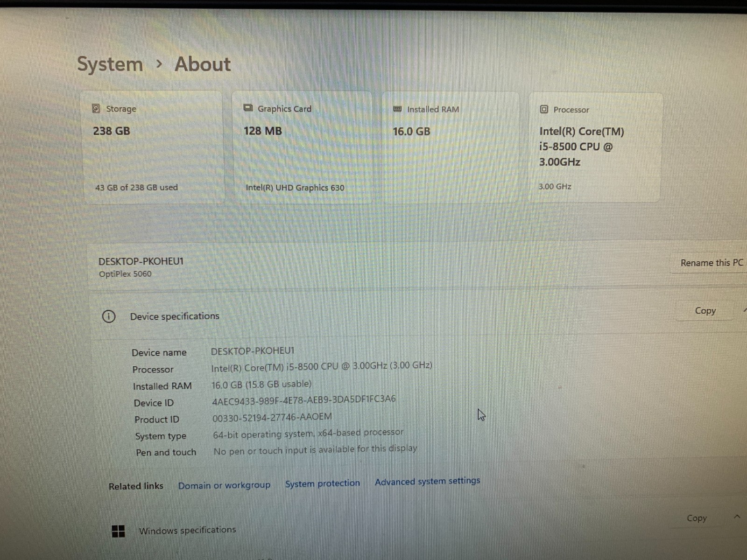Open Advanced system settings link

[x=427, y=481]
